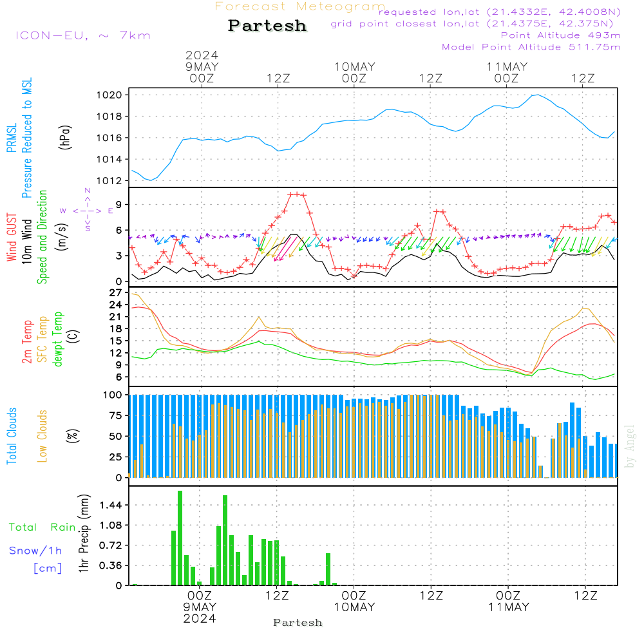Click the requested lon,lat coordinates text
The height and width of the screenshot is (644, 644).
pyautogui.click(x=499, y=12)
